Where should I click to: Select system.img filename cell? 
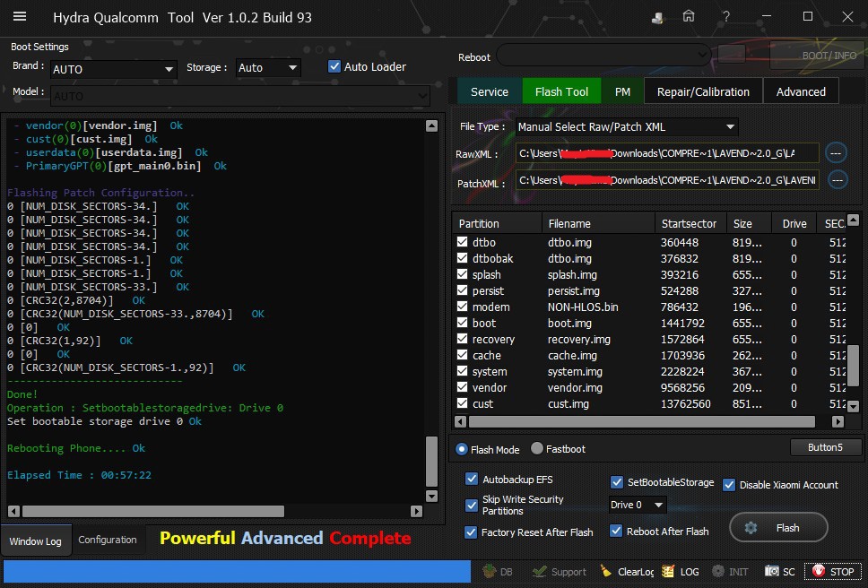tap(575, 371)
